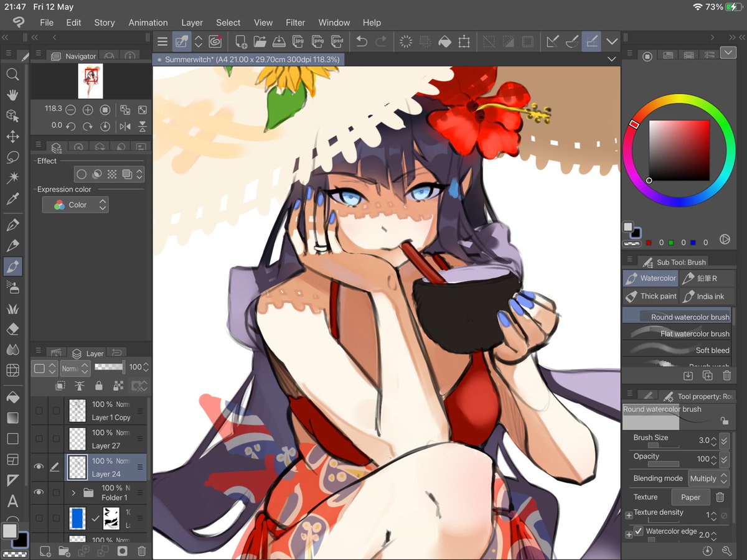747x560 pixels.
Task: Select the Eyedropper tool
Action: pos(12,199)
